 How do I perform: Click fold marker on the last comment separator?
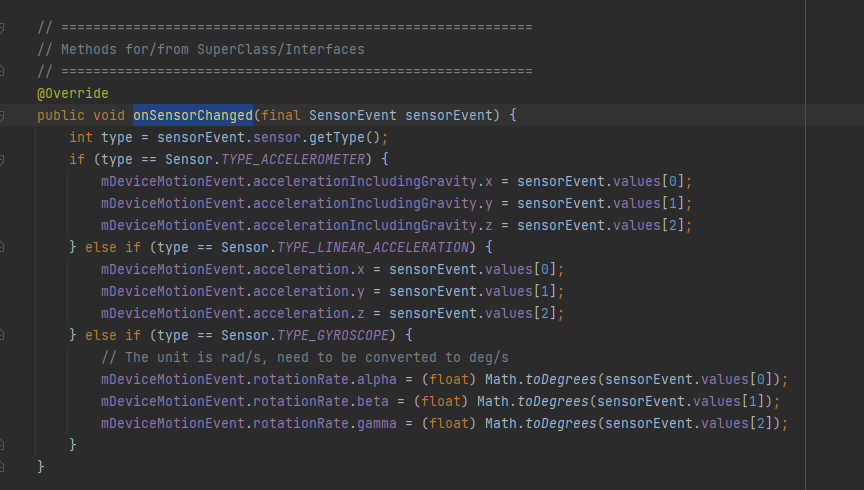[x=3, y=71]
